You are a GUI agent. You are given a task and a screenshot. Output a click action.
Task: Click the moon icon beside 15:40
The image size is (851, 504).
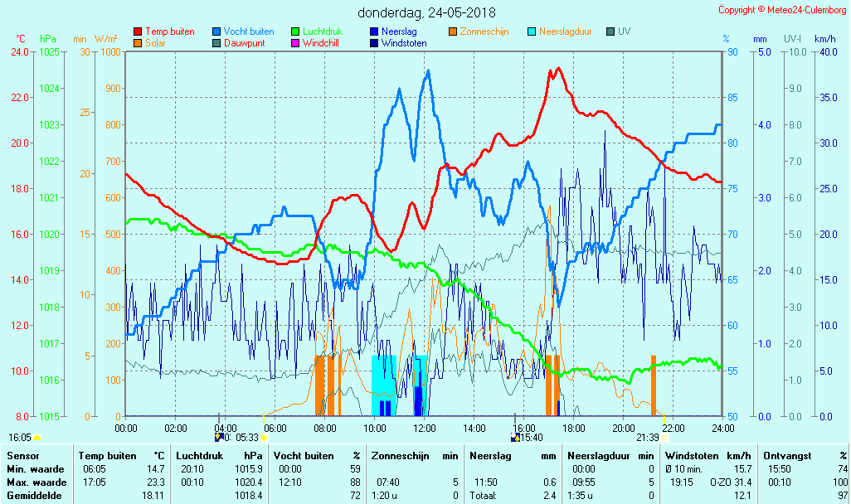[515, 438]
